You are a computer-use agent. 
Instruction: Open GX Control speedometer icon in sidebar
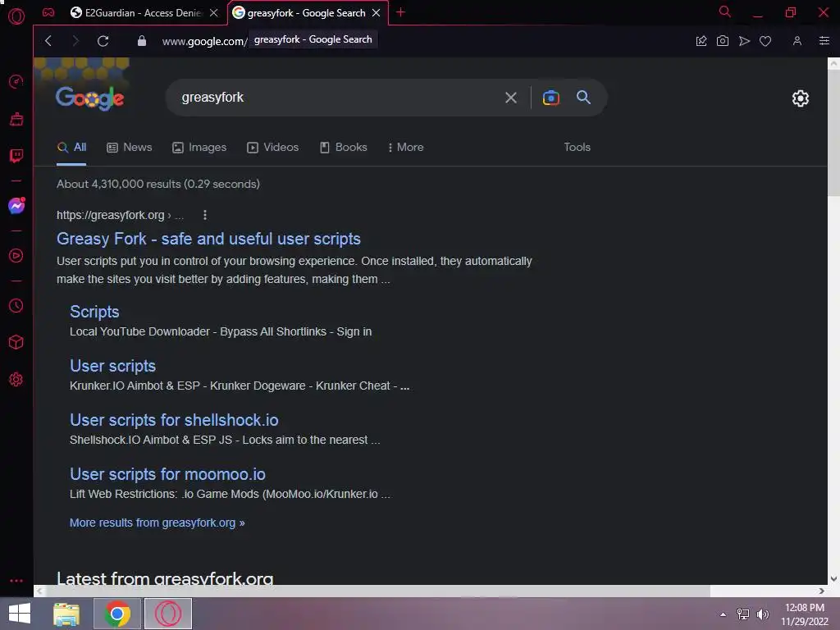coord(16,81)
